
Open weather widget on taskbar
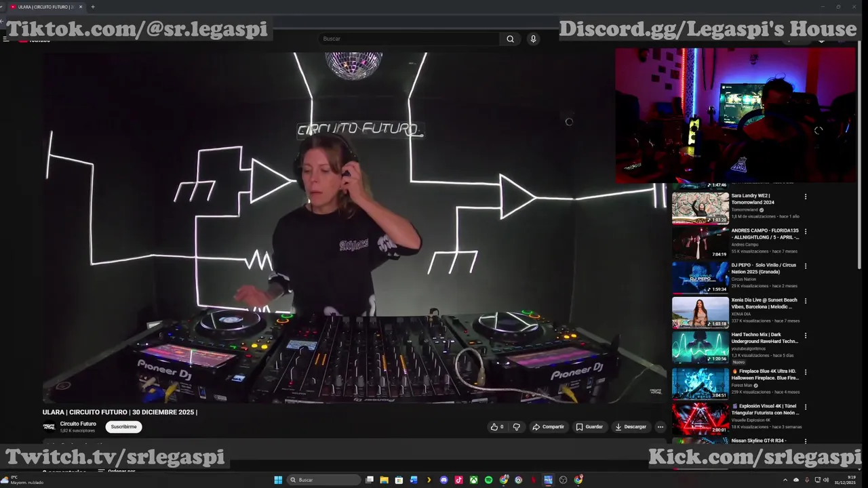(x=24, y=480)
